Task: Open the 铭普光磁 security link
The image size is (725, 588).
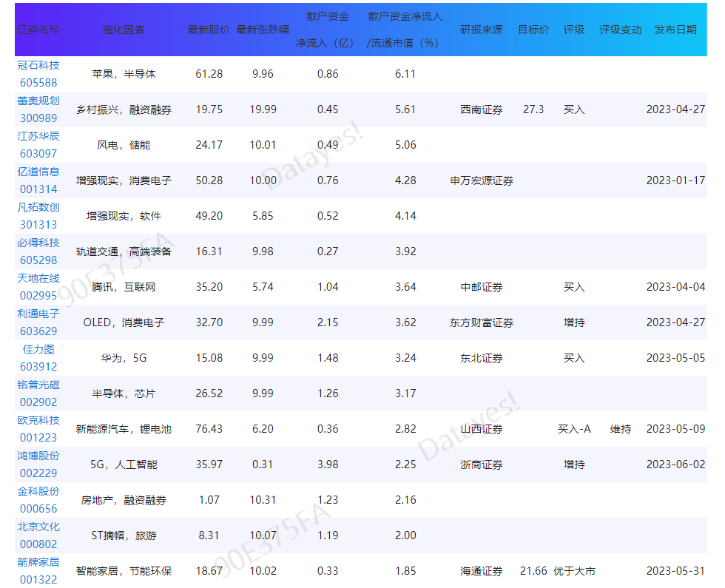Action: pos(38,385)
